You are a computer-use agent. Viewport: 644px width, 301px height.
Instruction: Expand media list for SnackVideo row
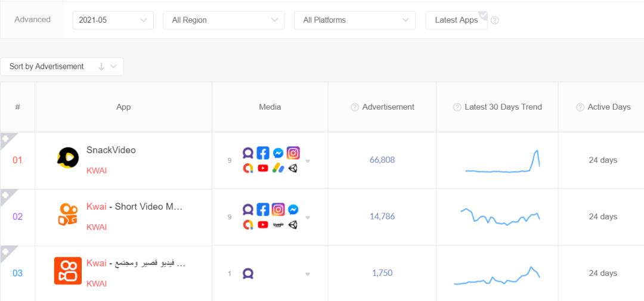pos(308,161)
